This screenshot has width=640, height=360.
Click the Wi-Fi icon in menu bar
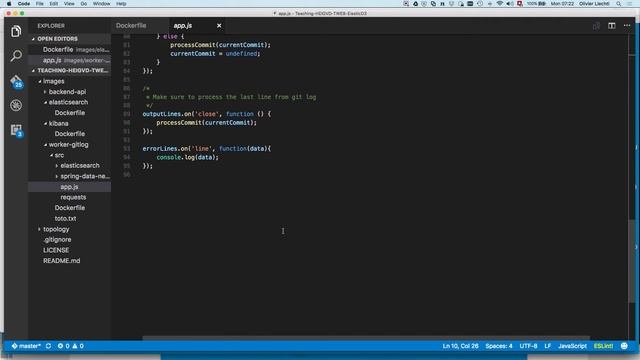(x=500, y=4)
